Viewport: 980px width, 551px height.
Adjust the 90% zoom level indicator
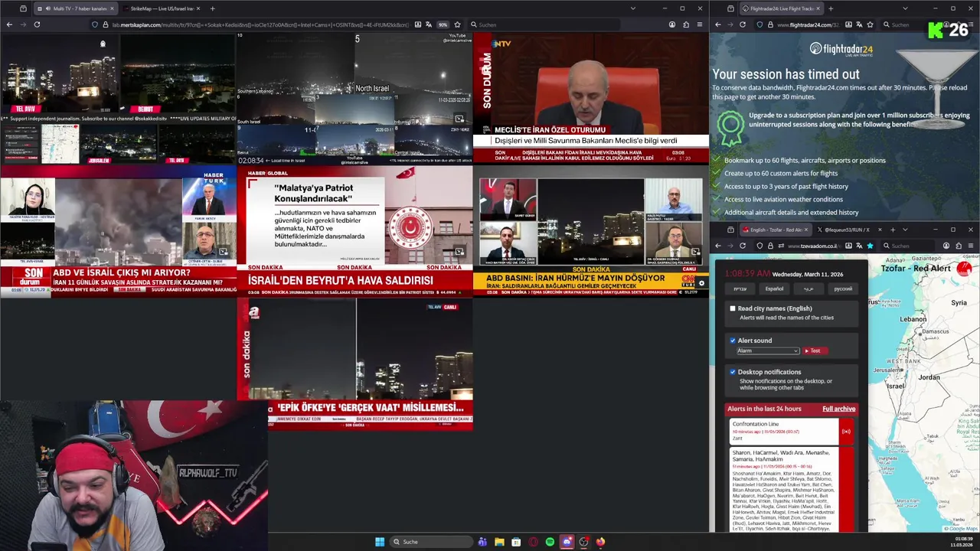tap(443, 24)
